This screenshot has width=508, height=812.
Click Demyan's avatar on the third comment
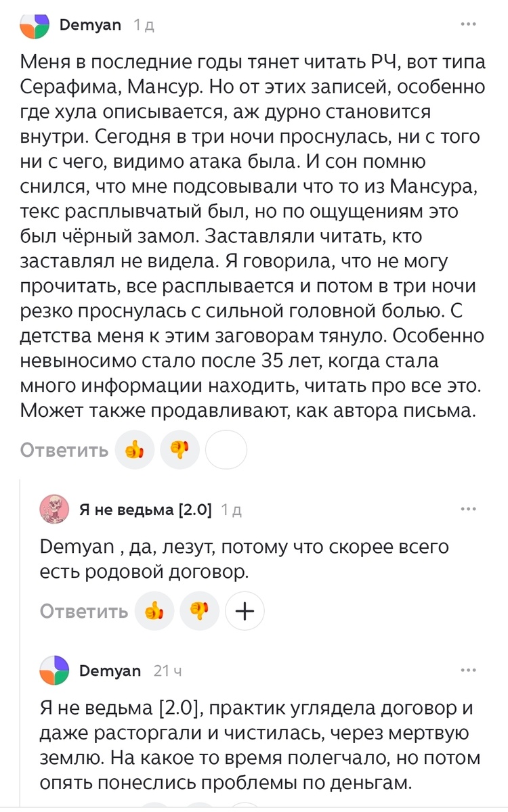(54, 670)
